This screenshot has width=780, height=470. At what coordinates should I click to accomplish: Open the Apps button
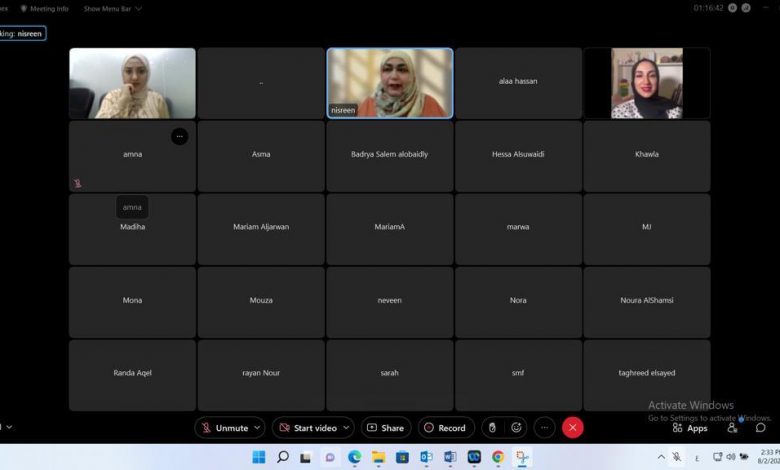(690, 428)
